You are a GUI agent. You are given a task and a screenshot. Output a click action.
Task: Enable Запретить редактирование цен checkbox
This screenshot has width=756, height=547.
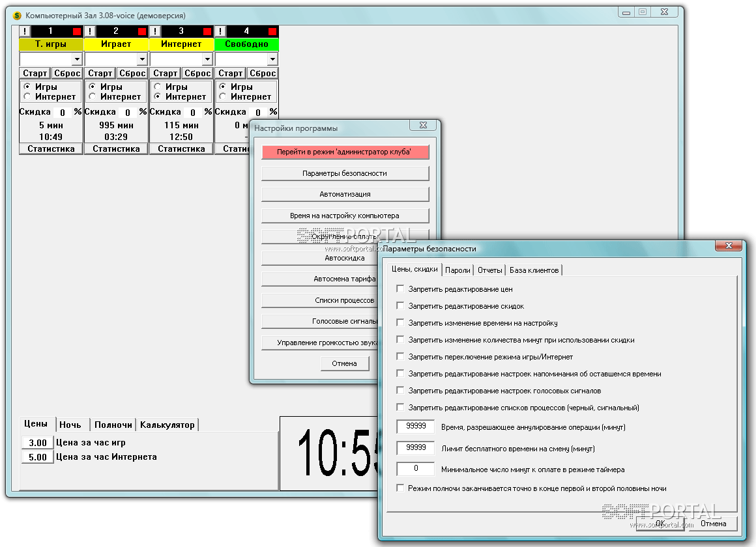400,288
